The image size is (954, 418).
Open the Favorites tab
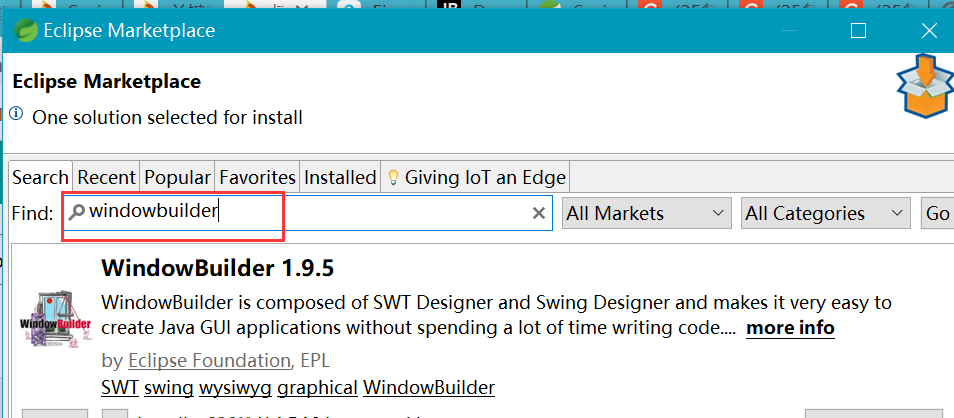257,178
